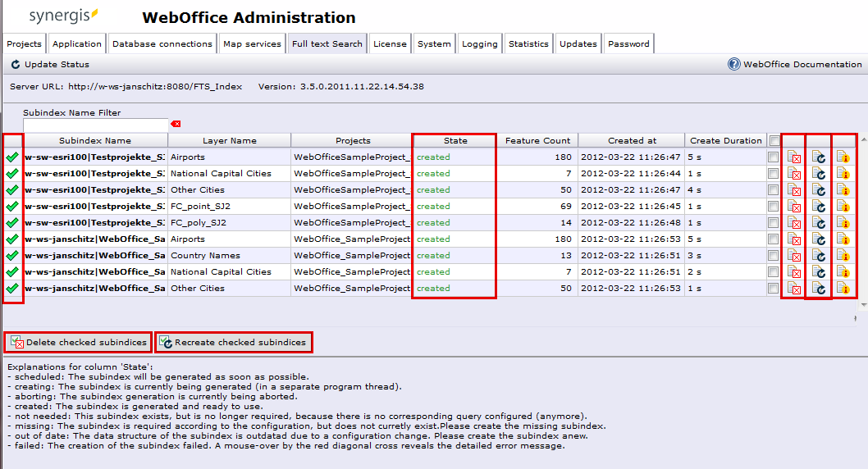Recreate the Country Names subindex via row icon
The image size is (868, 469).
click(x=818, y=256)
